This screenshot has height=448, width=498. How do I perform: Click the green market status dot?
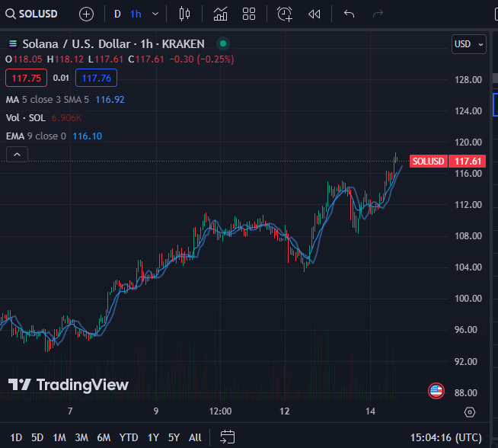pyautogui.click(x=223, y=43)
